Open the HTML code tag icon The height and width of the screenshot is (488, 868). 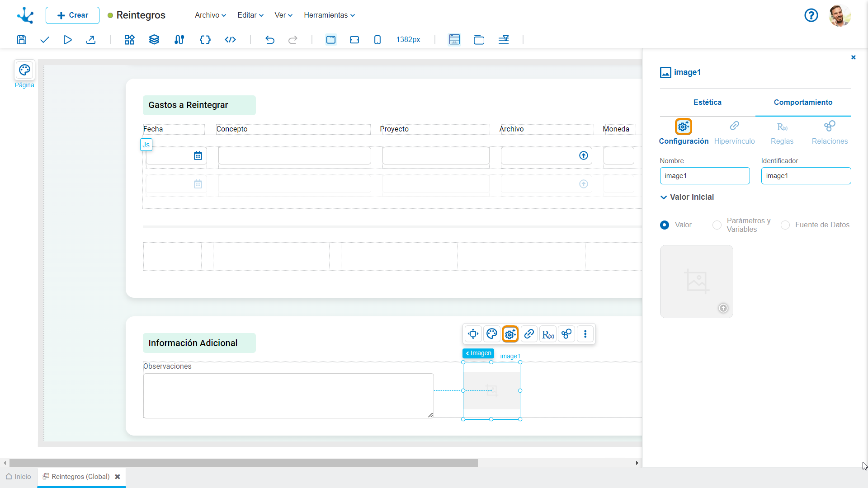(x=230, y=40)
